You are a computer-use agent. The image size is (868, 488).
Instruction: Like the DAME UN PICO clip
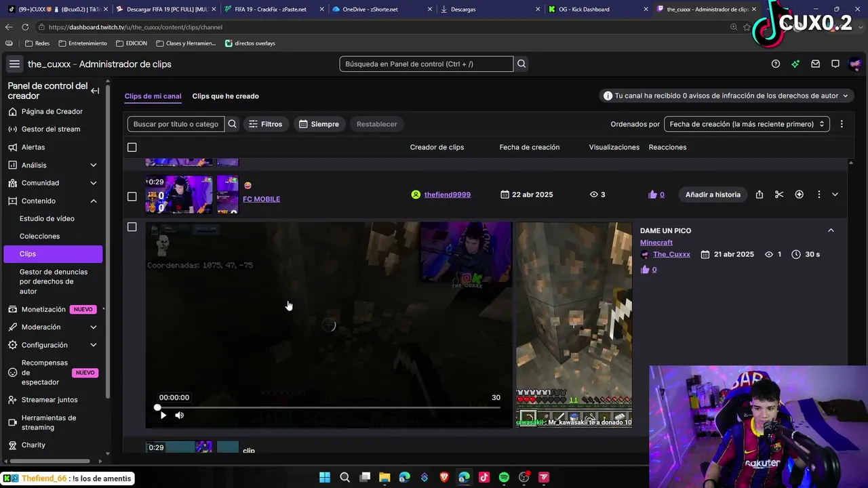coord(645,270)
